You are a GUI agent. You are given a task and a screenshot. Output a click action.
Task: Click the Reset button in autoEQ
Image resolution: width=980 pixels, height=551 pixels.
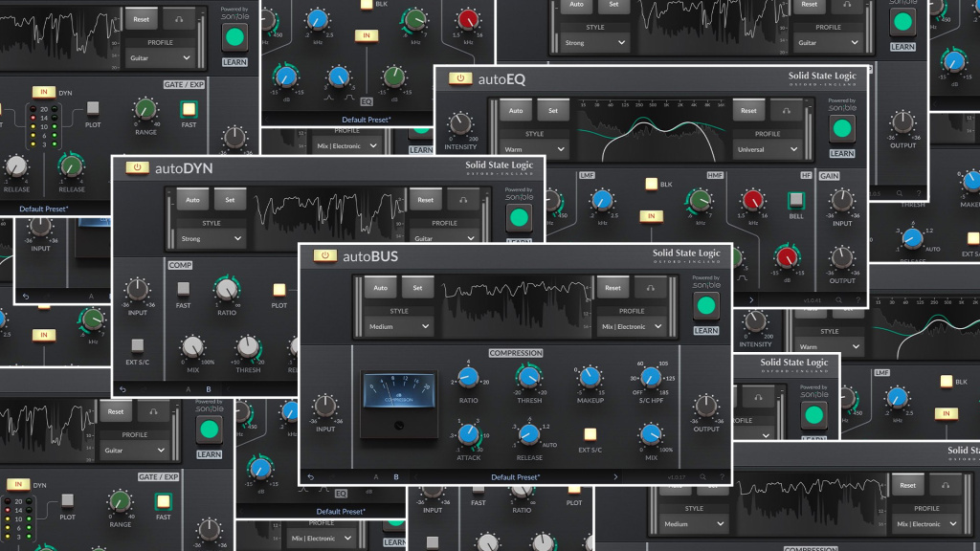pyautogui.click(x=748, y=111)
